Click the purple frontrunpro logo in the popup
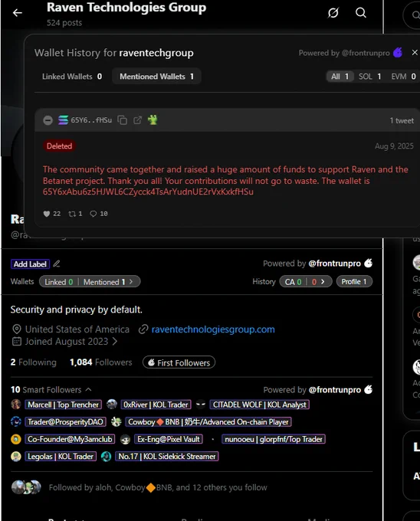 398,53
